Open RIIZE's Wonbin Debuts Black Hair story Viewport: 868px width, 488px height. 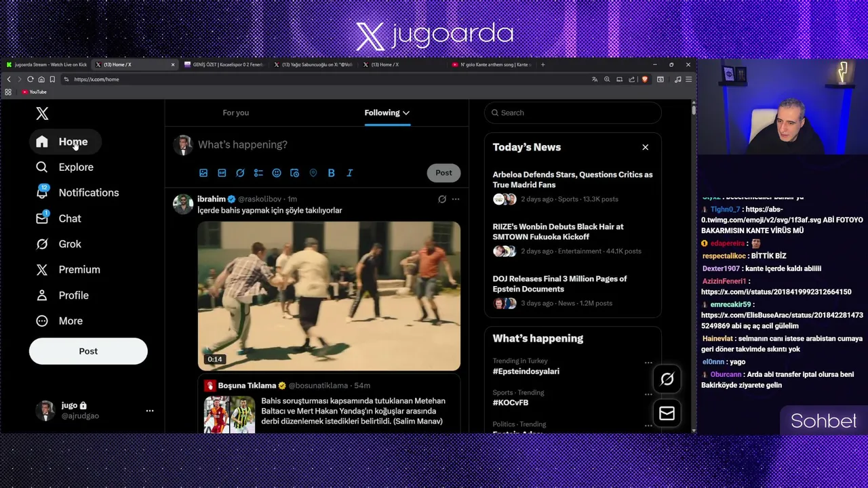(x=573, y=239)
